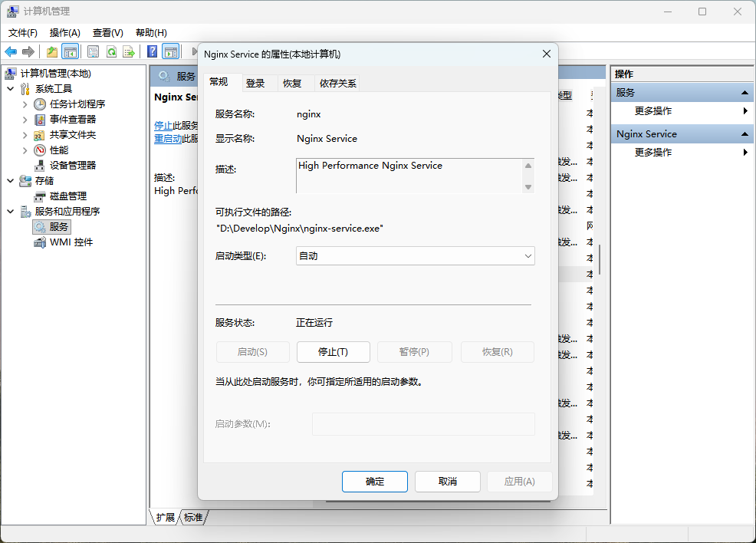
Task: Switch to the 扩展 view tab
Action: [x=166, y=518]
